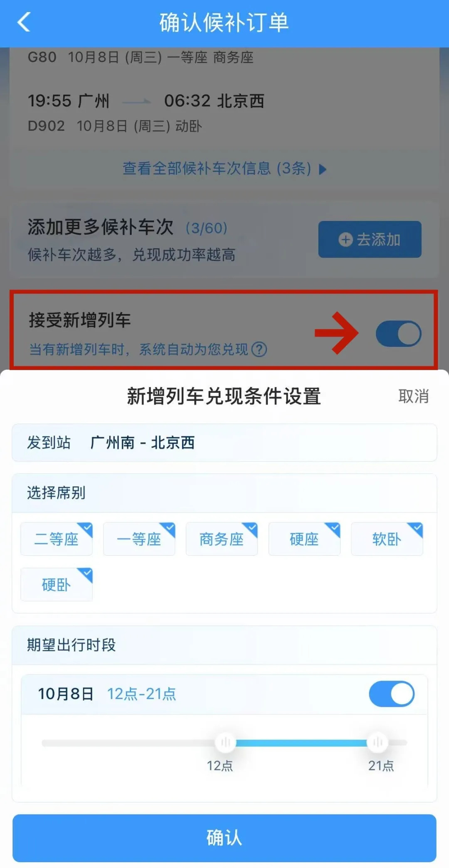The image size is (449, 868).
Task: Confirm settings with the 确认 button
Action: point(224,838)
